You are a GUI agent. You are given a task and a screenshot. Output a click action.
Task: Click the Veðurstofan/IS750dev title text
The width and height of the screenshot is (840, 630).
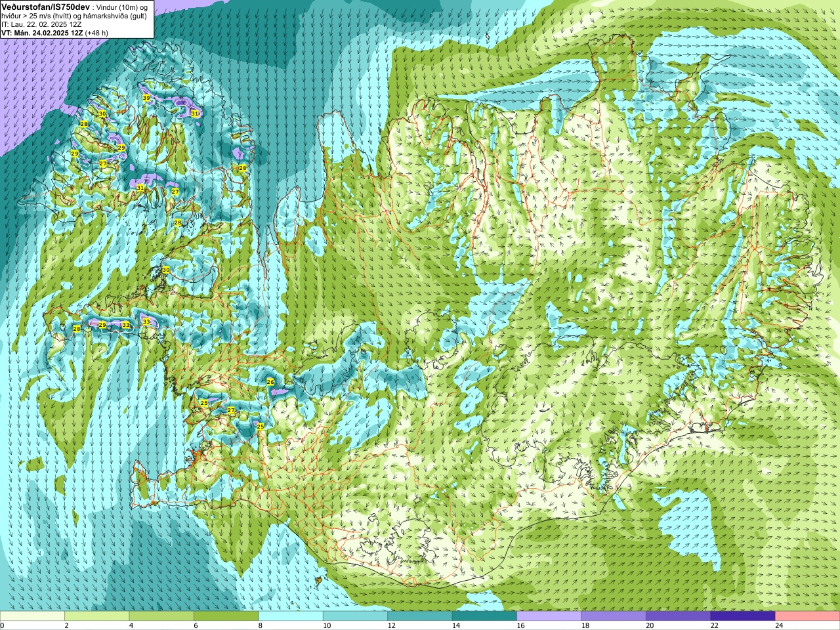click(46, 6)
